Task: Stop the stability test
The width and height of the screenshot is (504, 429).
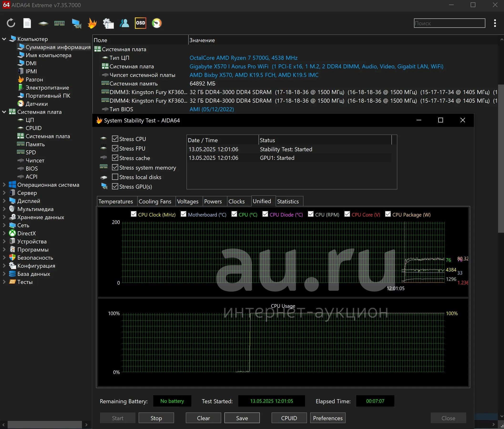Action: (156, 418)
